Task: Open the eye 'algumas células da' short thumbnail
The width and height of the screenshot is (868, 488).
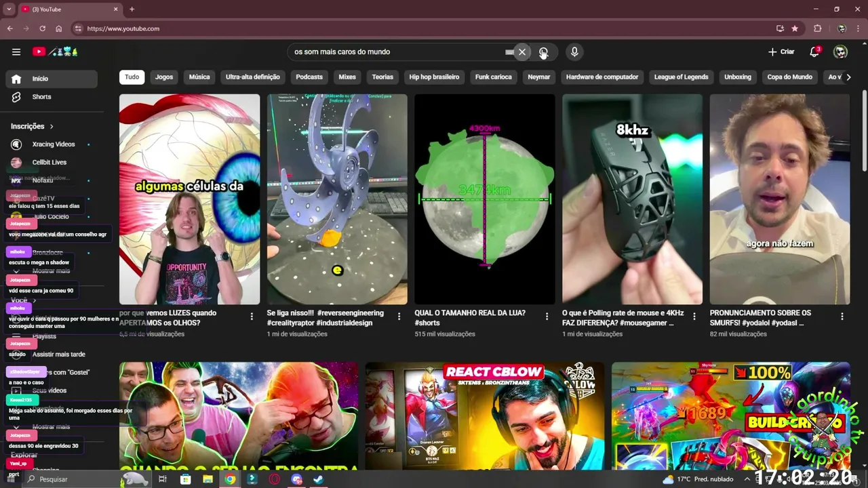Action: [189, 199]
